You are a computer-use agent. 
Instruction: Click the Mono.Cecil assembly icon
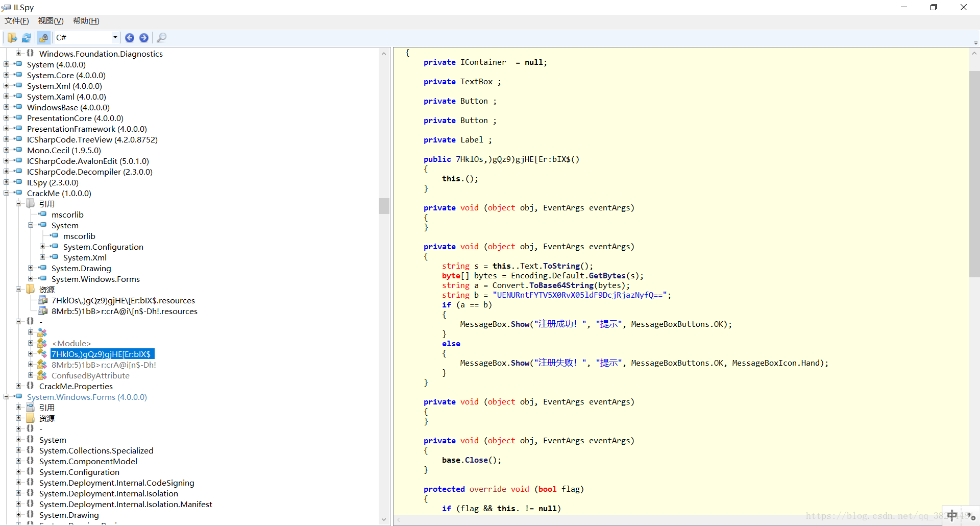pyautogui.click(x=18, y=150)
